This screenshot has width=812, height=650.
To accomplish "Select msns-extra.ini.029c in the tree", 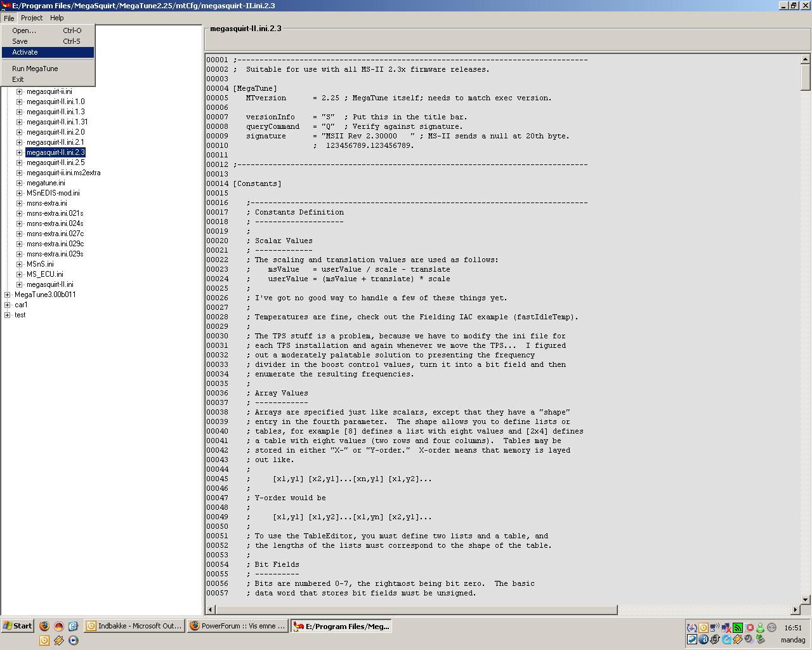I will [x=55, y=244].
